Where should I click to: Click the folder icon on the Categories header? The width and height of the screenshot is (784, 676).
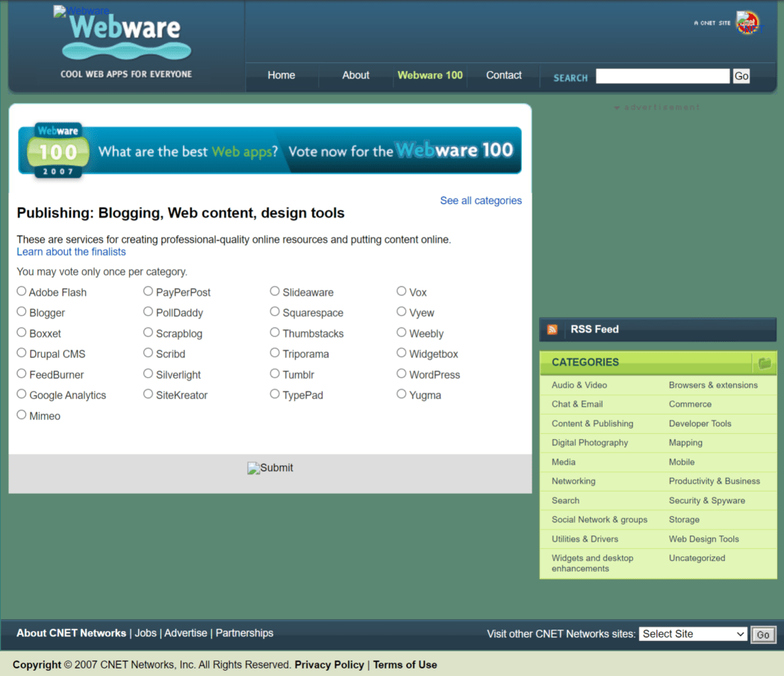[763, 363]
